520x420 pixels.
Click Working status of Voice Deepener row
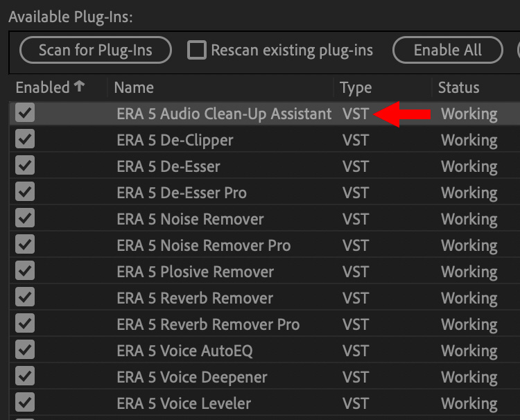(469, 378)
